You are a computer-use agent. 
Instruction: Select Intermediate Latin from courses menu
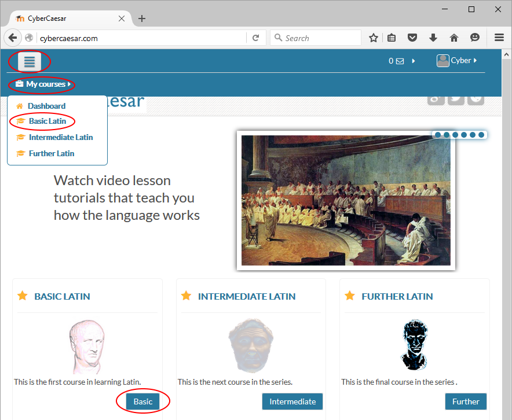(61, 137)
